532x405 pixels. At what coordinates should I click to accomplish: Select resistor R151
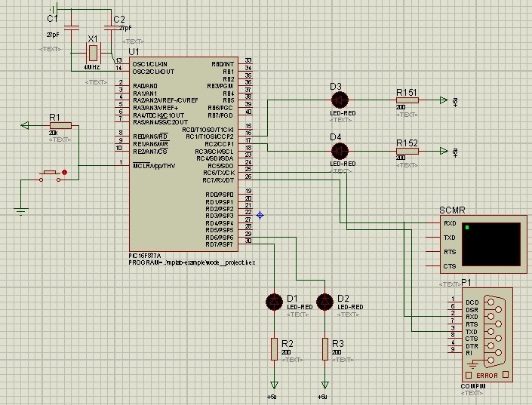click(407, 100)
